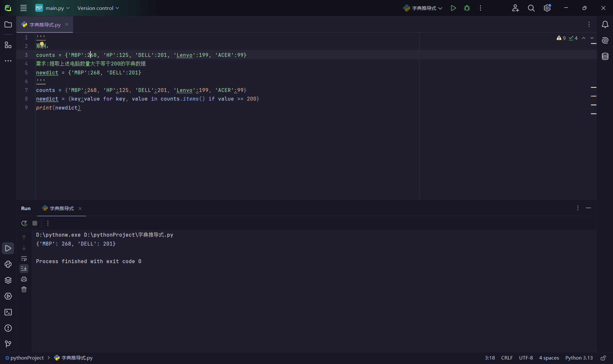This screenshot has height=364, width=613.
Task: Open Python Packages tool window
Action: click(x=8, y=280)
